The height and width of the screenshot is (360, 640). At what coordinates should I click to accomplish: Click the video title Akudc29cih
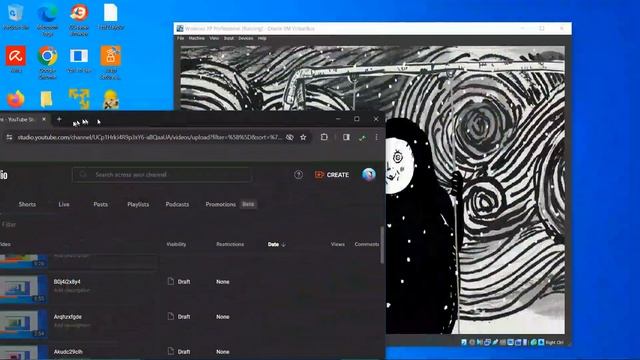68,352
